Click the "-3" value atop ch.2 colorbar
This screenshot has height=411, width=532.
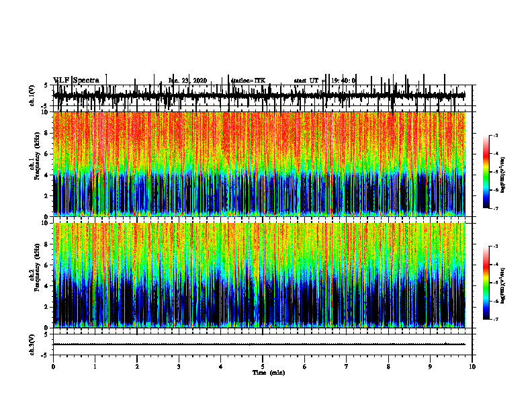[x=496, y=246]
